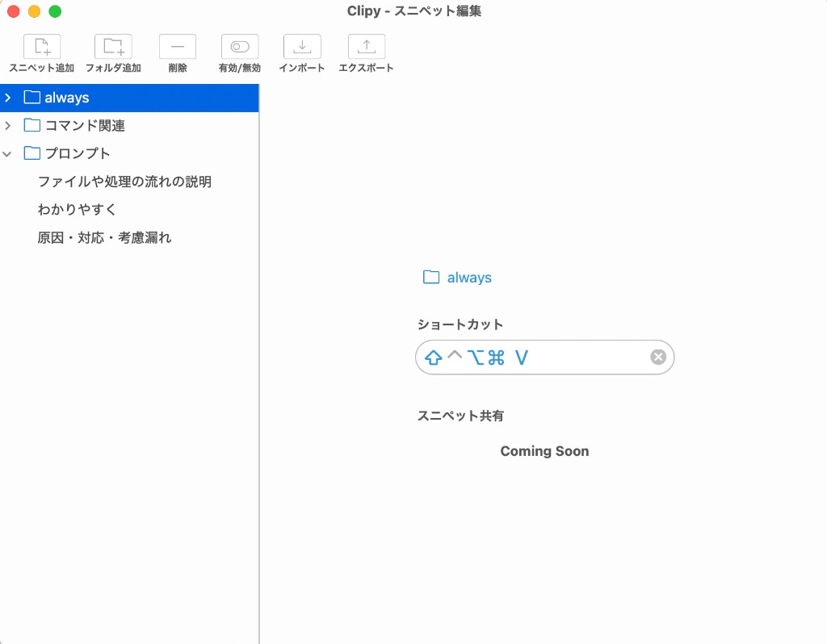Viewport: 827px width, 644px height.
Task: Select the ファイルや処理の流れの説明 snippet
Action: pos(125,181)
